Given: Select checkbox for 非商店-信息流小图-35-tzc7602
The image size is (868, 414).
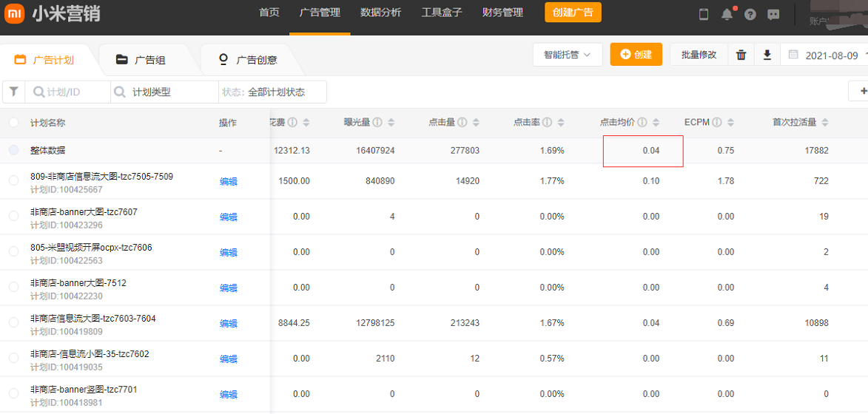Looking at the screenshot, I should [14, 359].
